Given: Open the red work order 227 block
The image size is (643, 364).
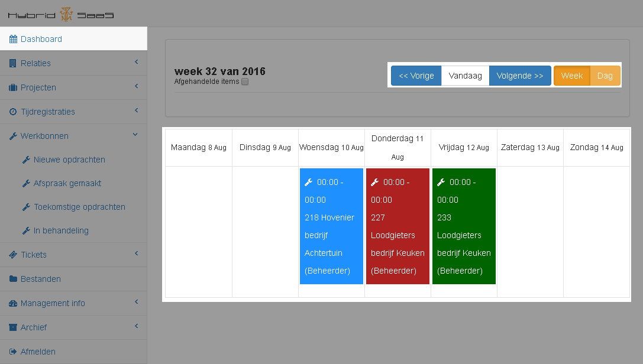Looking at the screenshot, I should 398,226.
